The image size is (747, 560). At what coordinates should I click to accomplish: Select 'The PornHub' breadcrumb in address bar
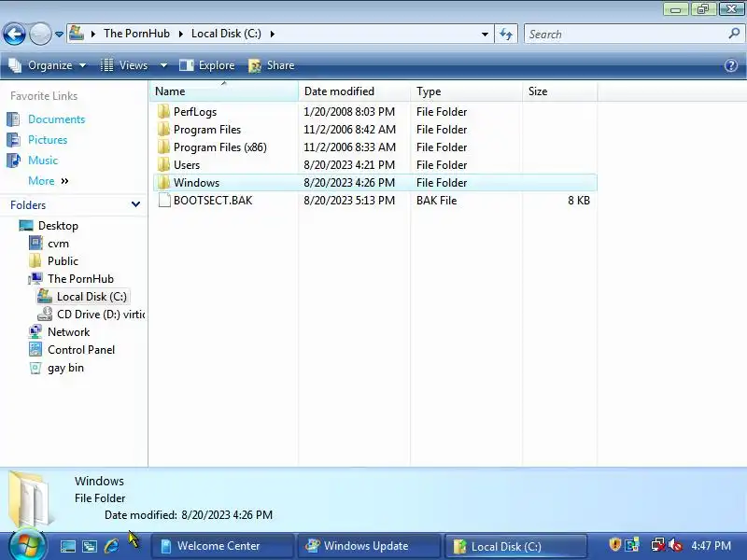coord(136,34)
